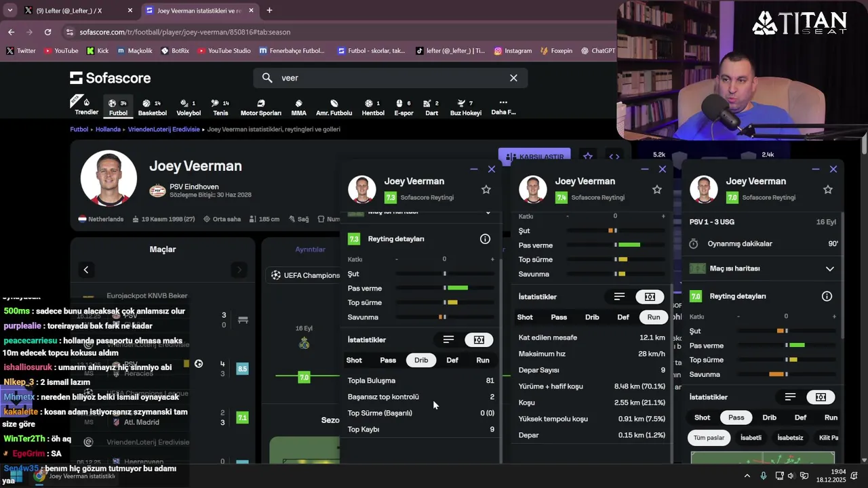This screenshot has width=868, height=488.
Task: Open the YouTube Studio bookmark
Action: (224, 51)
